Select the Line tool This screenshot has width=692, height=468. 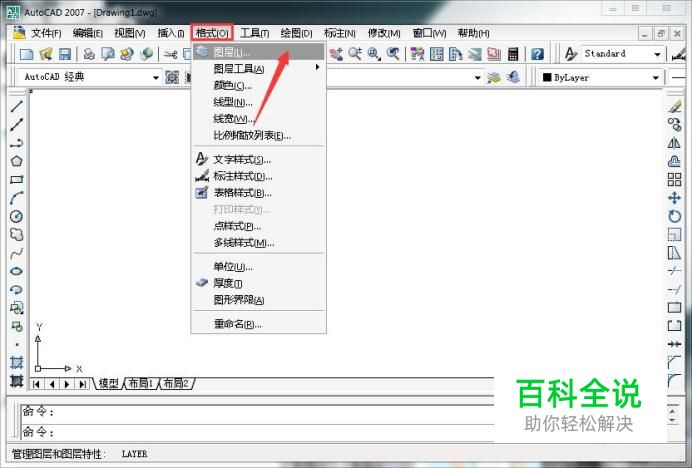(16, 106)
